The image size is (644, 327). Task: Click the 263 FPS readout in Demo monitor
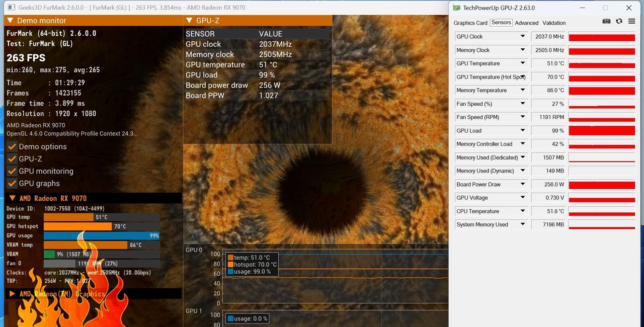(x=26, y=58)
